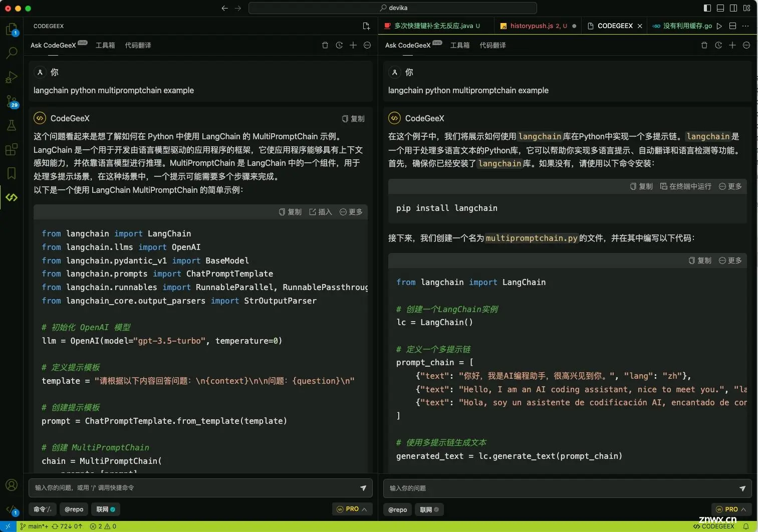Close the CODEGEEX editor tab

[x=640, y=26]
